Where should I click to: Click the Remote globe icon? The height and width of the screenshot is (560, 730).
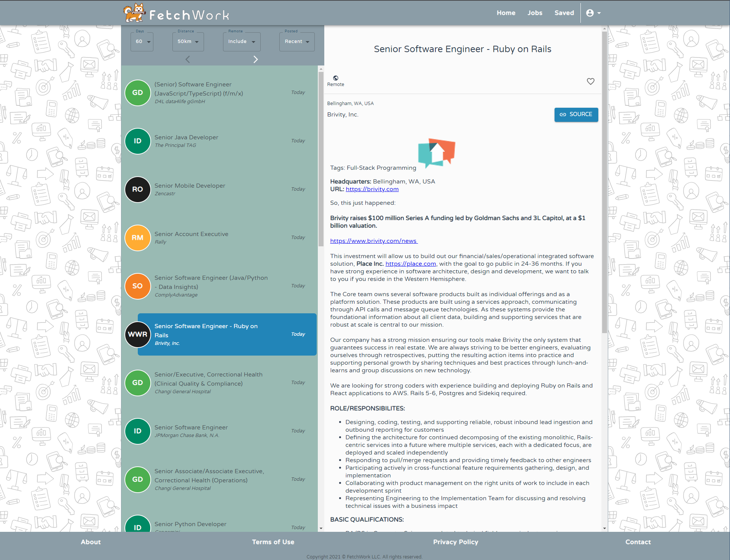[336, 78]
